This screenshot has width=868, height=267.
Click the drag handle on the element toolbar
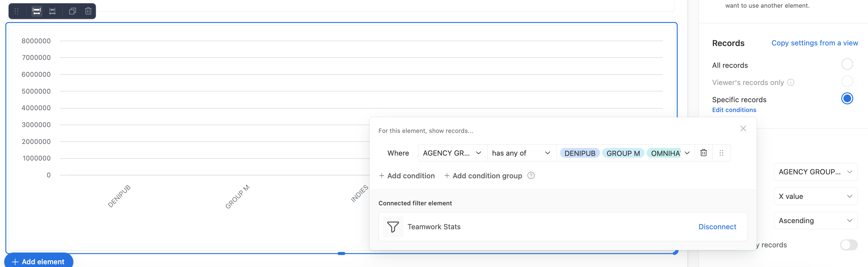16,11
